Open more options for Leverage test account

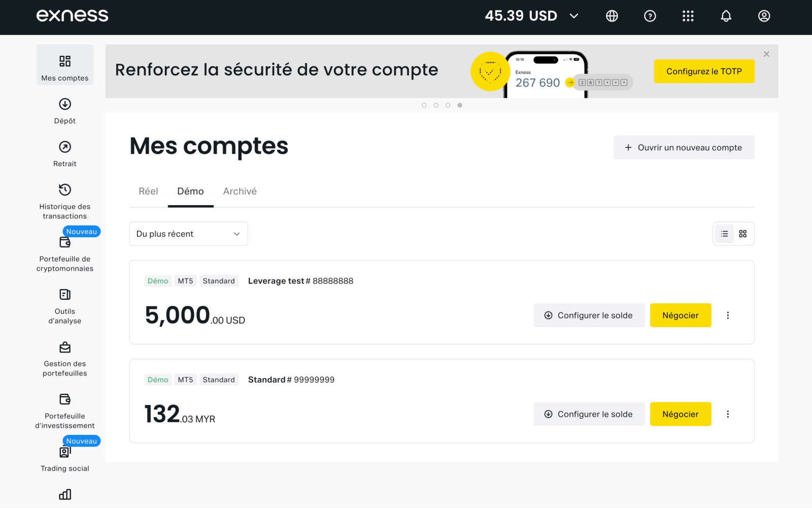click(728, 315)
